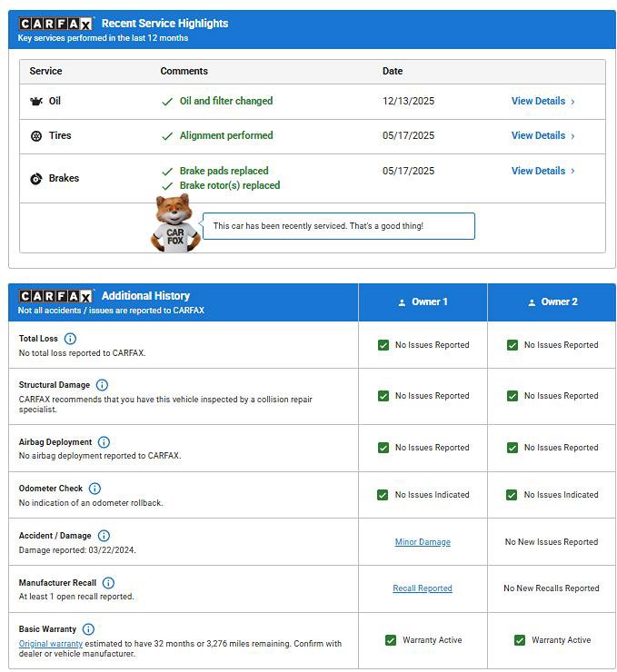Click the Brakes service icon
The height and width of the screenshot is (672, 617).
[x=36, y=179]
